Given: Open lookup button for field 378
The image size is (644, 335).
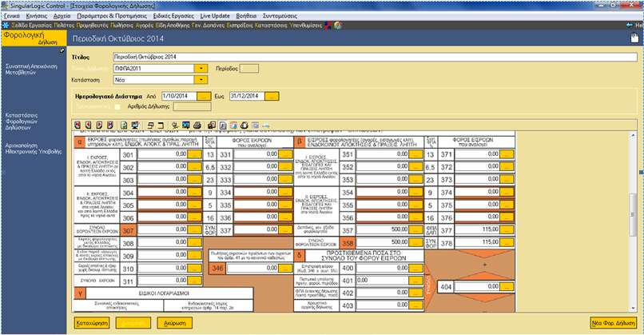Looking at the screenshot, I should (507, 243).
